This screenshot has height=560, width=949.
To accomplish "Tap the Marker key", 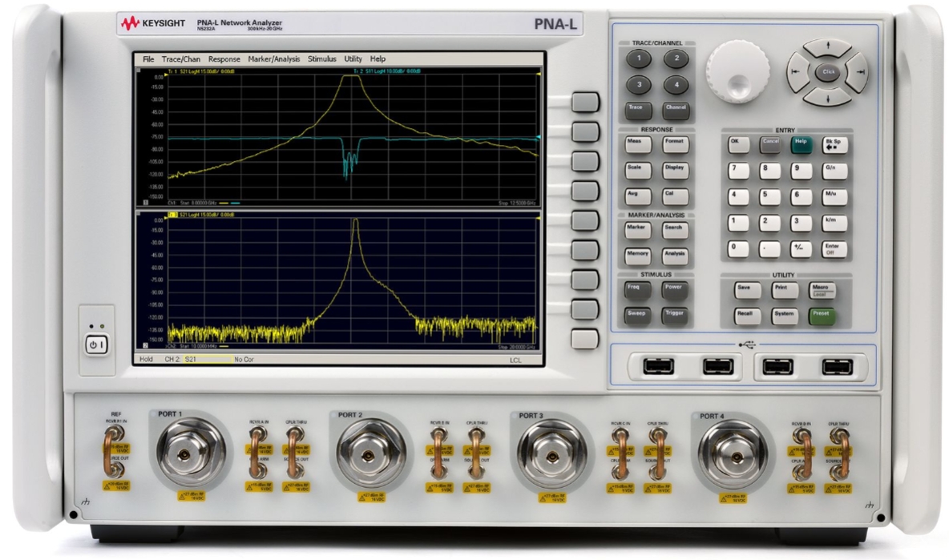I will (637, 230).
